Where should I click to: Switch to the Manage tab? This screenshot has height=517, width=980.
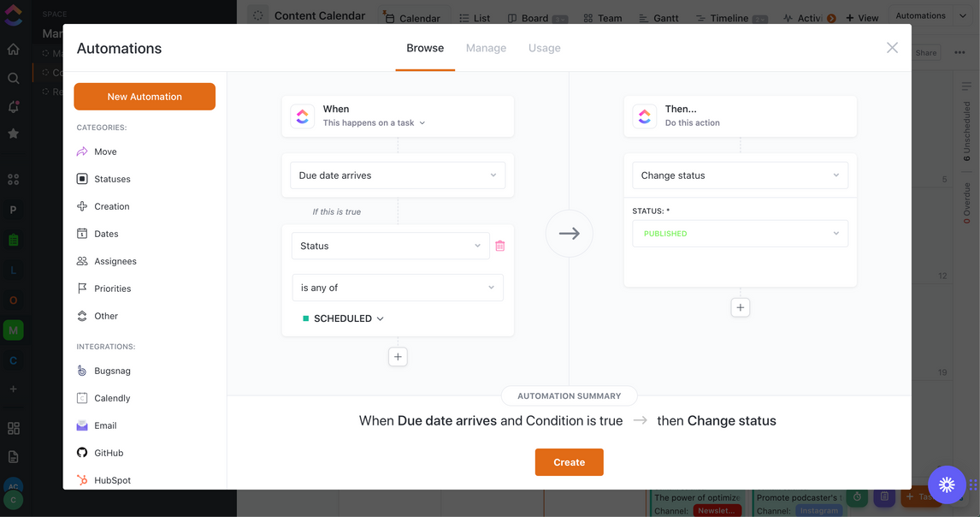pos(486,48)
